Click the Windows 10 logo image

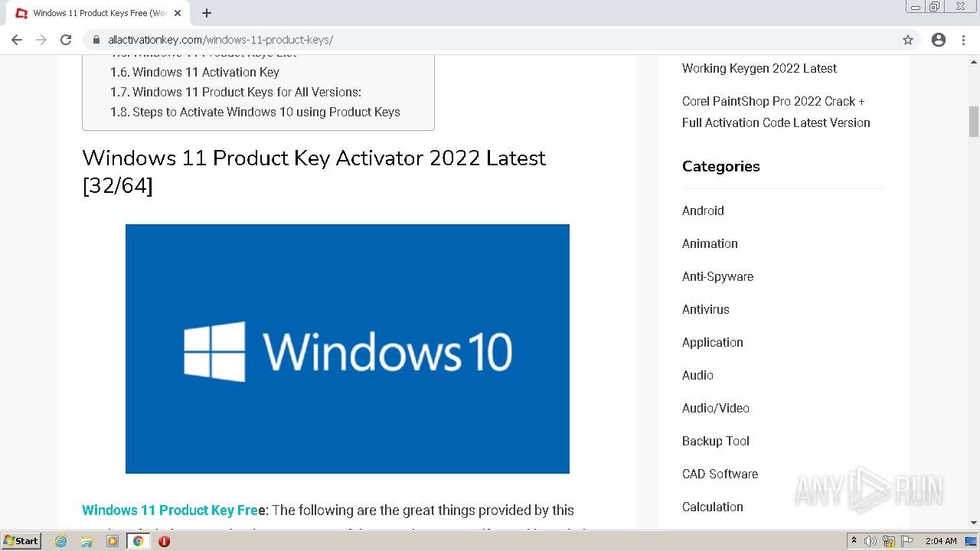pyautogui.click(x=348, y=349)
